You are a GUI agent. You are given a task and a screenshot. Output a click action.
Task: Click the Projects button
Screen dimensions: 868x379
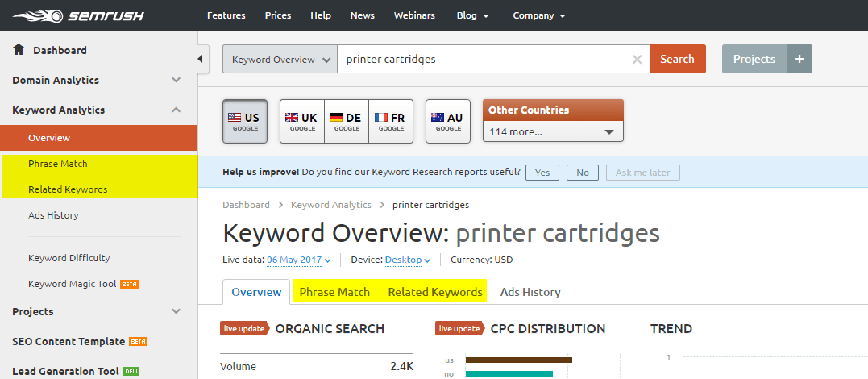pyautogui.click(x=754, y=59)
